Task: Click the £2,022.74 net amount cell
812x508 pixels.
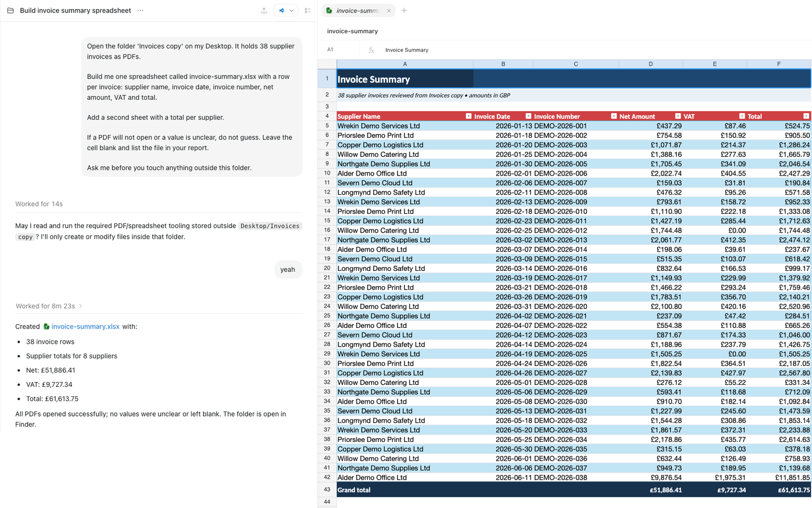Action: [650, 173]
